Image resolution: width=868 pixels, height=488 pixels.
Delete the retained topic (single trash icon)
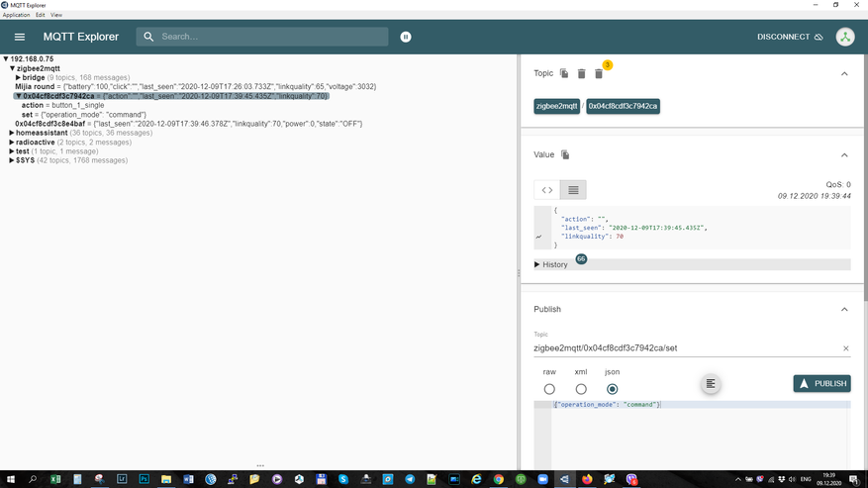[x=581, y=73]
